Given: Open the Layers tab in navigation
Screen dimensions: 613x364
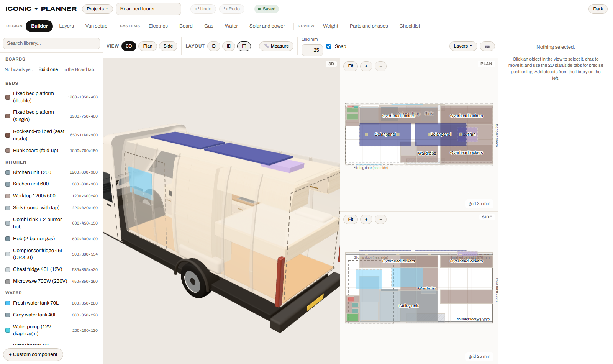Looking at the screenshot, I should coord(66,26).
